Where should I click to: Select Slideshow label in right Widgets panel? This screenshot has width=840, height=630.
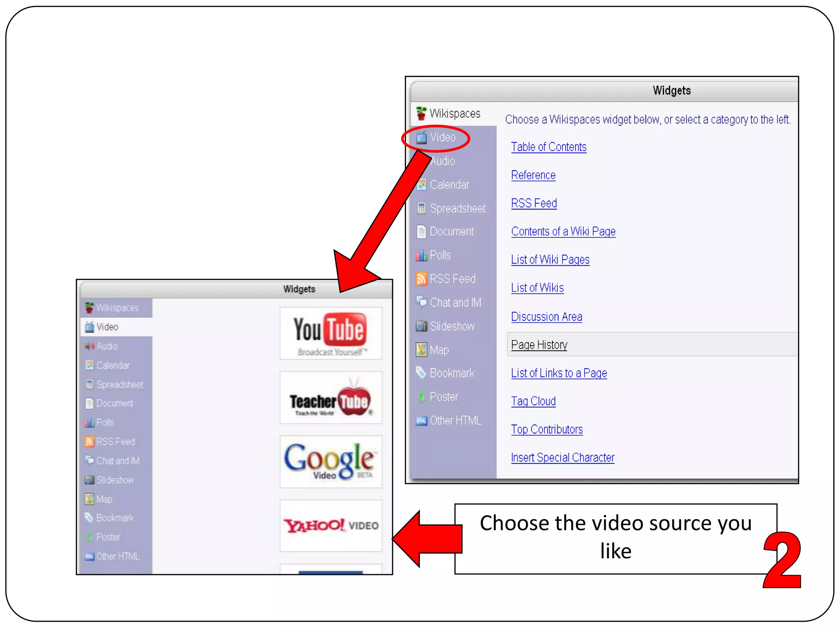[x=452, y=326]
